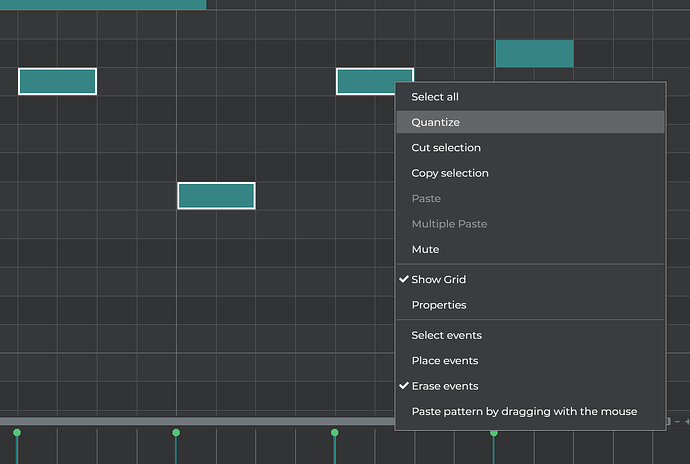This screenshot has width=690, height=464.
Task: Click the greyed-out Multiple Paste entry
Action: pyautogui.click(x=530, y=224)
